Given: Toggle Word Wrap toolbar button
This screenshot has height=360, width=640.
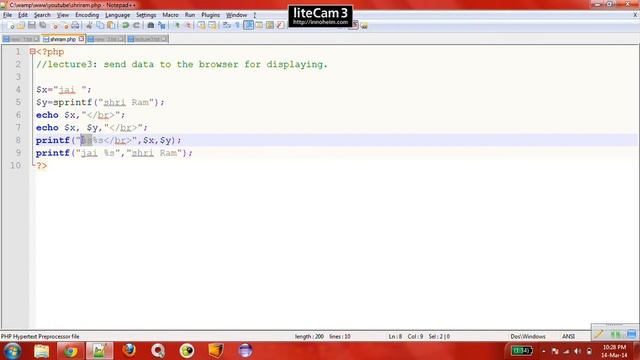Looking at the screenshot, I should tap(227, 26).
